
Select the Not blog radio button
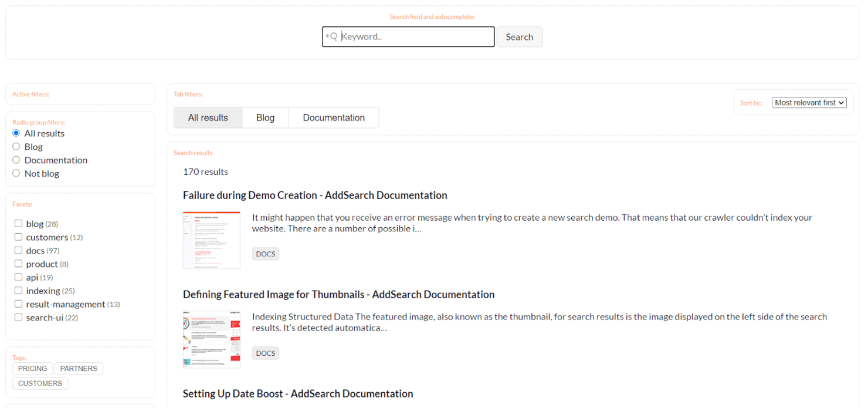[16, 173]
